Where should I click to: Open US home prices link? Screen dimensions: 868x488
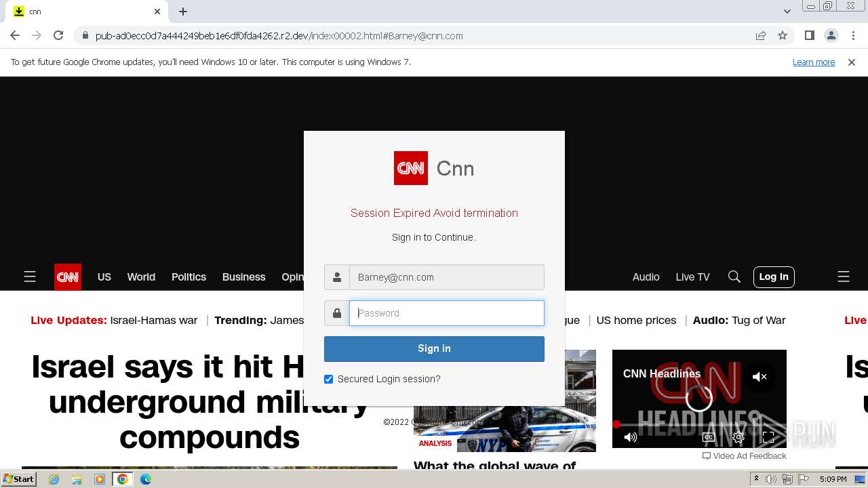tap(636, 320)
